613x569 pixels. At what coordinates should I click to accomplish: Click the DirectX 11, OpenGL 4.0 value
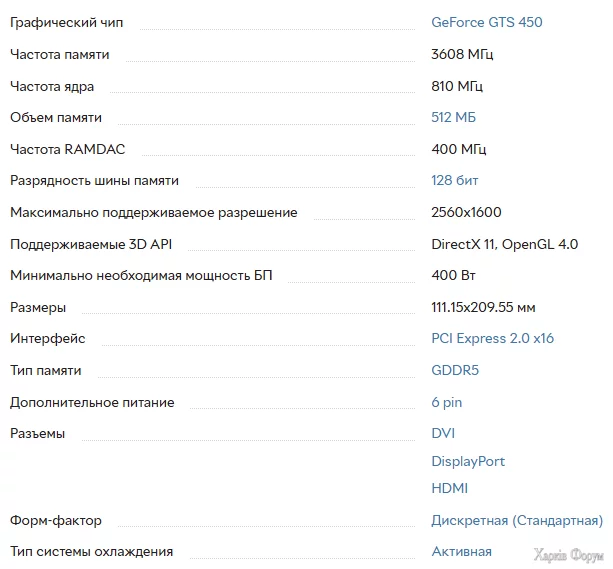click(x=504, y=245)
